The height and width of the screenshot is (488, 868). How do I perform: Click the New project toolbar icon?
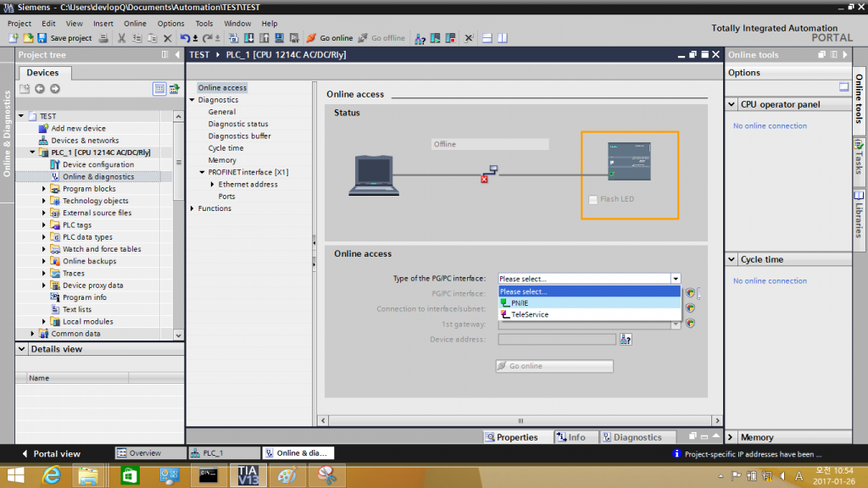point(14,38)
